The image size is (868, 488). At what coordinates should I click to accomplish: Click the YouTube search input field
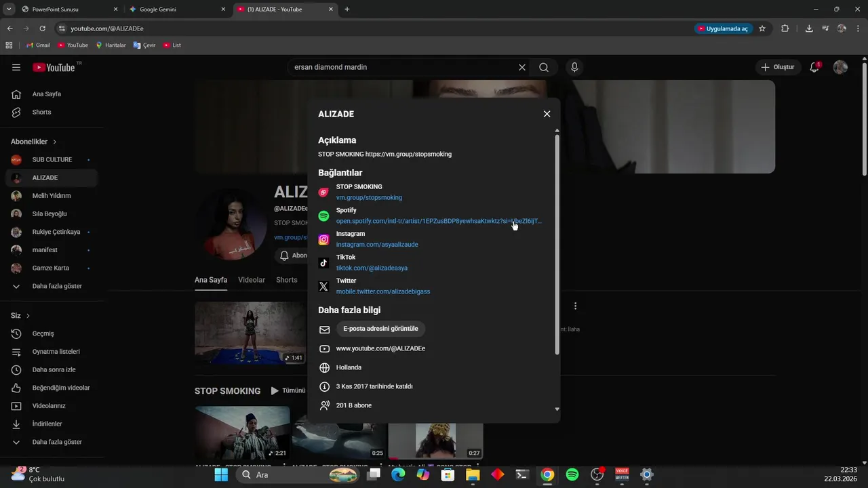[403, 67]
